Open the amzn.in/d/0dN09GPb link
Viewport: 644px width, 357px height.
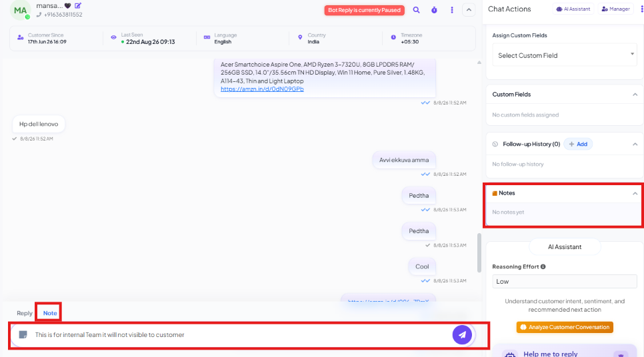[262, 89]
